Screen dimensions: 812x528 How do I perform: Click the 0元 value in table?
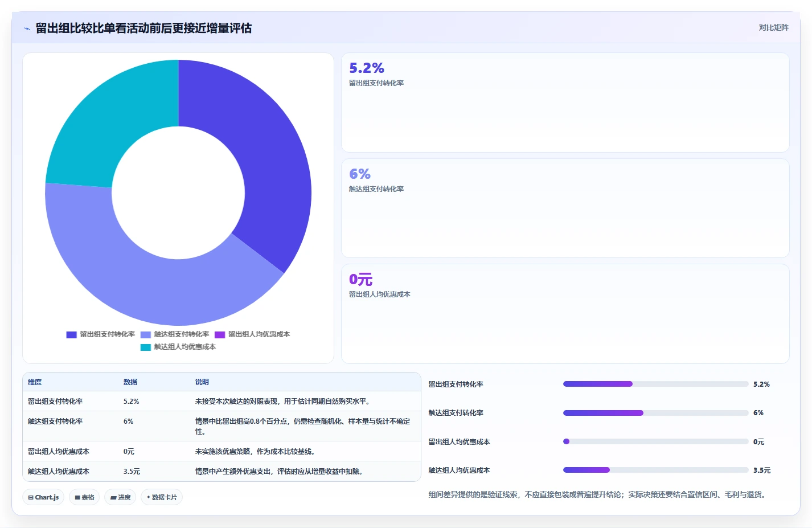click(129, 452)
